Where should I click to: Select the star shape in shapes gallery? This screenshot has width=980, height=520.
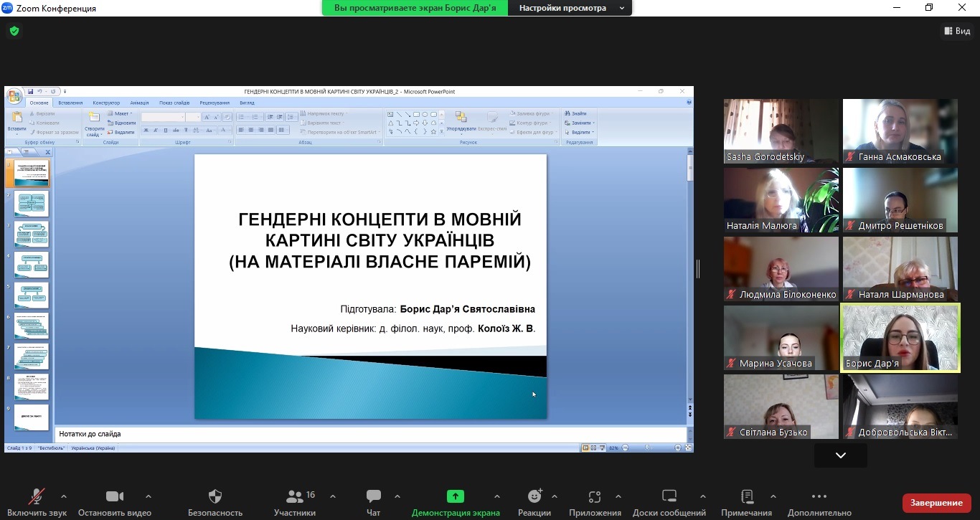(434, 131)
